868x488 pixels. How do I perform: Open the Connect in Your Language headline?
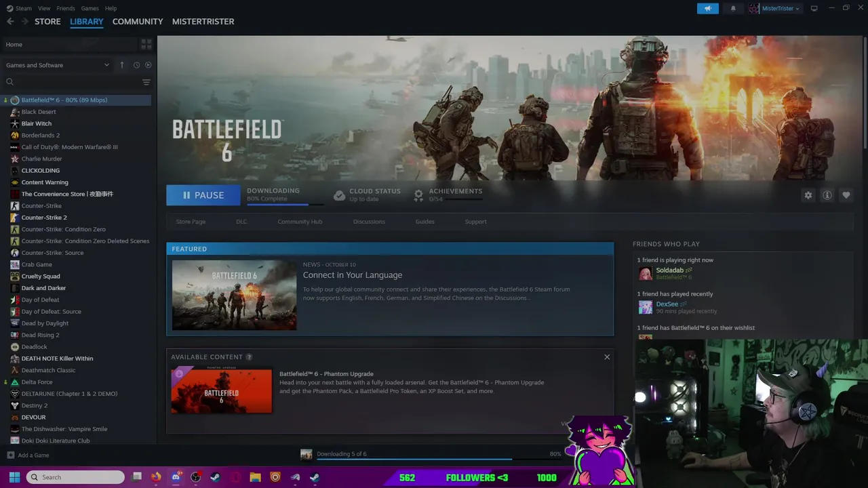(x=353, y=275)
